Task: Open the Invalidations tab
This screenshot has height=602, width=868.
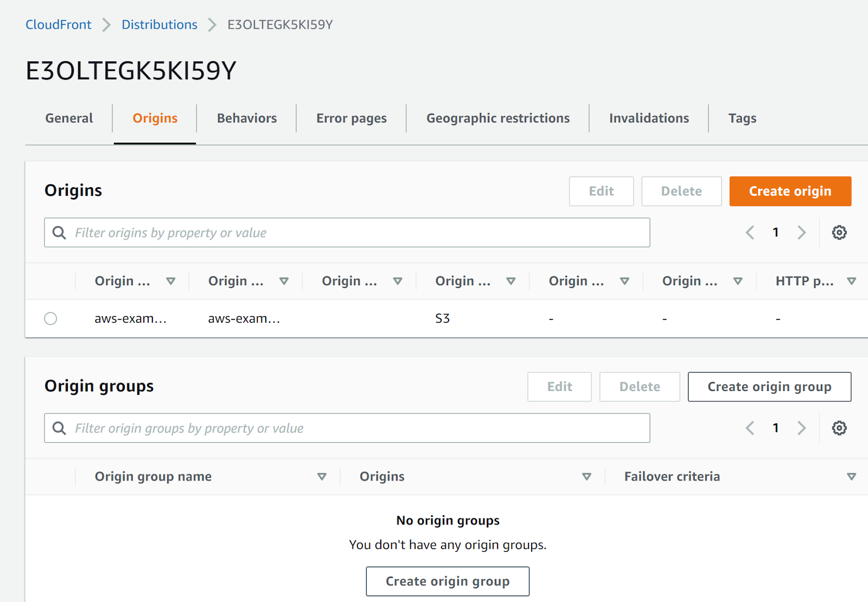Action: 649,118
